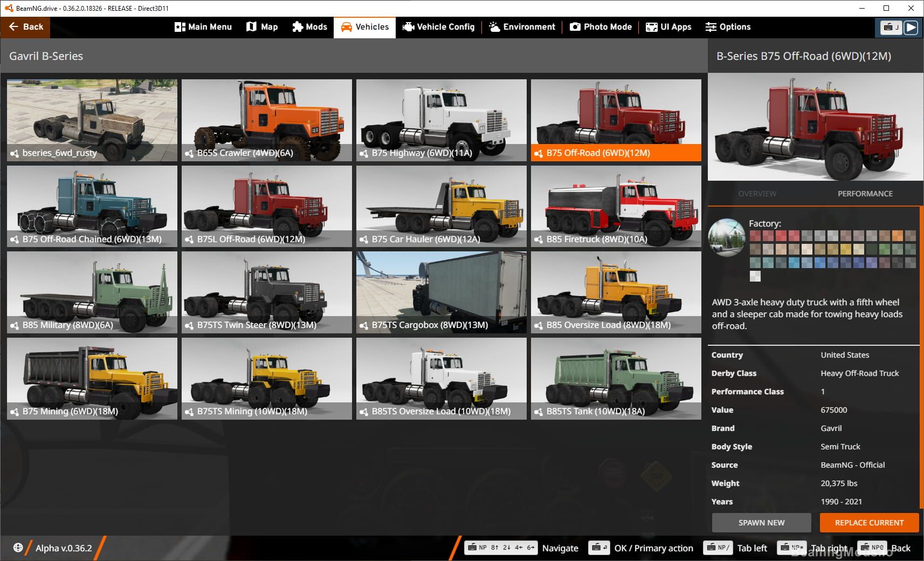Click the globe language icon in status bar

pos(18,548)
